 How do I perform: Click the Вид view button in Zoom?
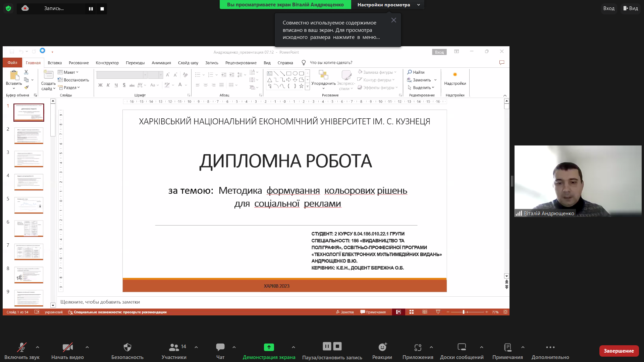[x=631, y=8]
